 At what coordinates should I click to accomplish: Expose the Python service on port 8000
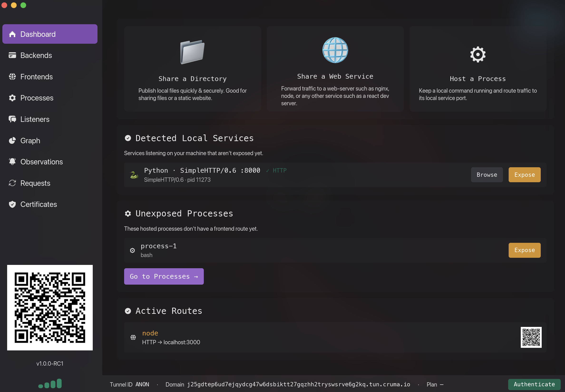point(524,175)
